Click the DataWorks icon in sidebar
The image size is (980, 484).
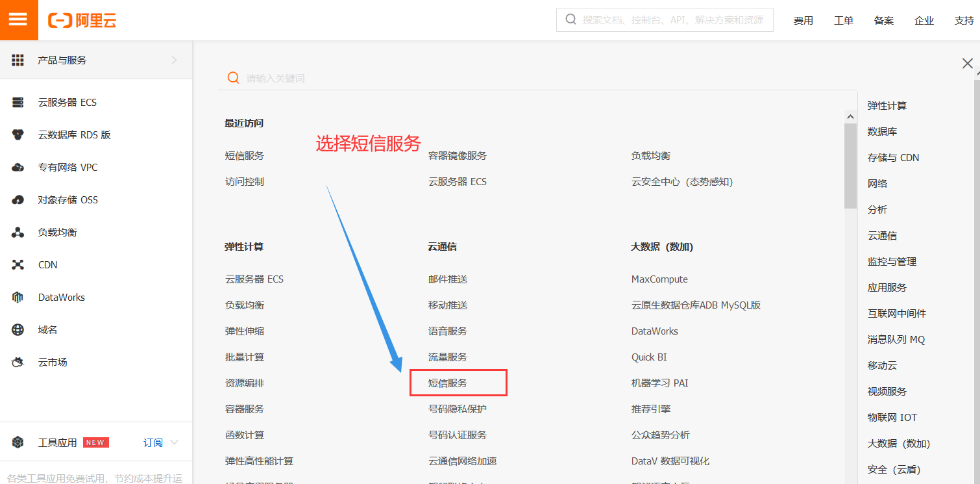click(18, 298)
